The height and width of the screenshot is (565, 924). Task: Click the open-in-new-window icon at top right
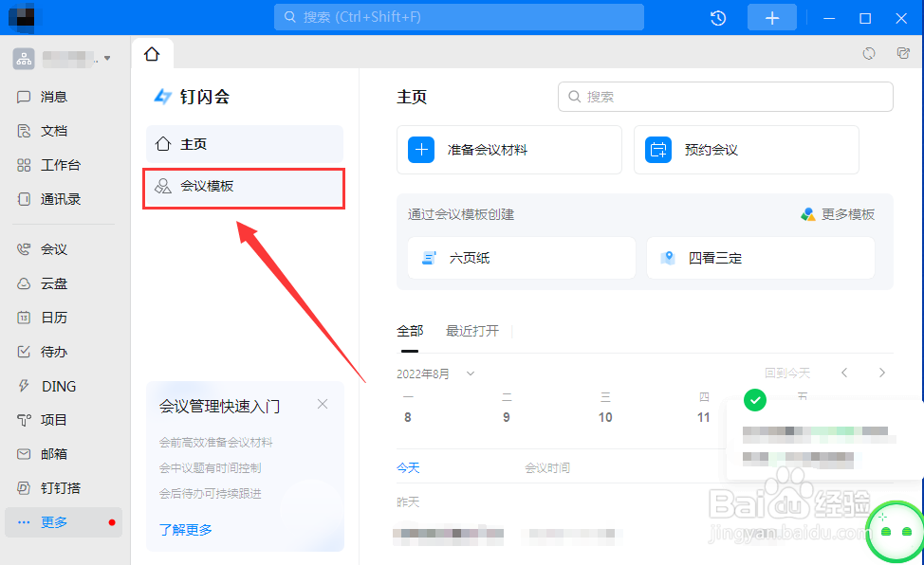click(x=903, y=54)
